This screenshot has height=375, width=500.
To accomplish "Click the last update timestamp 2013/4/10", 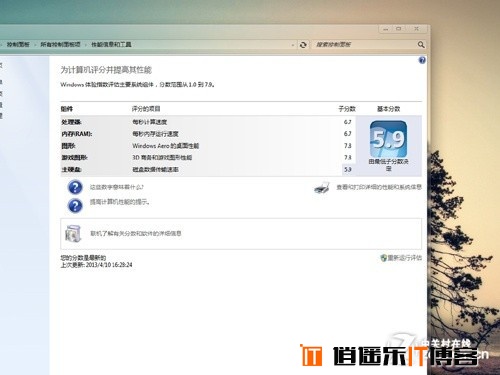I will [x=109, y=265].
